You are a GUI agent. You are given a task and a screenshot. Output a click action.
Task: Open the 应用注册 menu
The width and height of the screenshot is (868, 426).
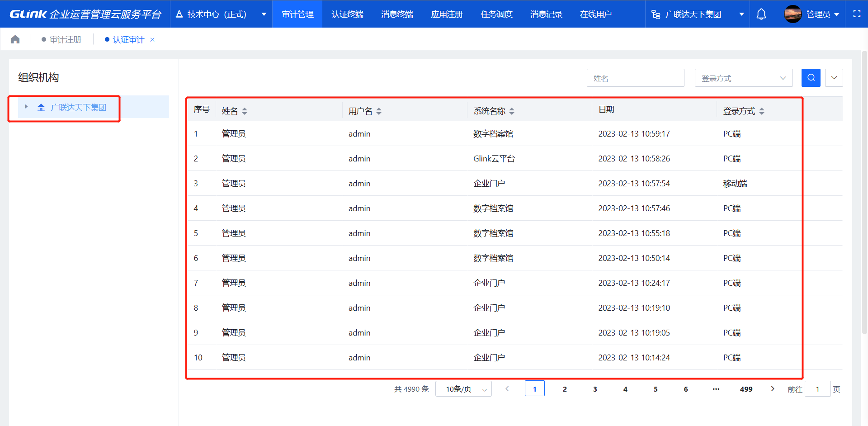(x=447, y=14)
